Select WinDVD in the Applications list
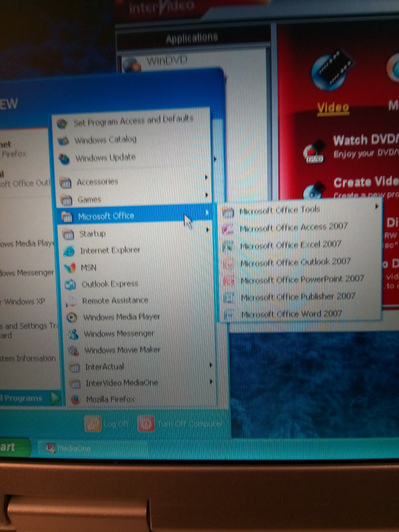 [x=166, y=61]
